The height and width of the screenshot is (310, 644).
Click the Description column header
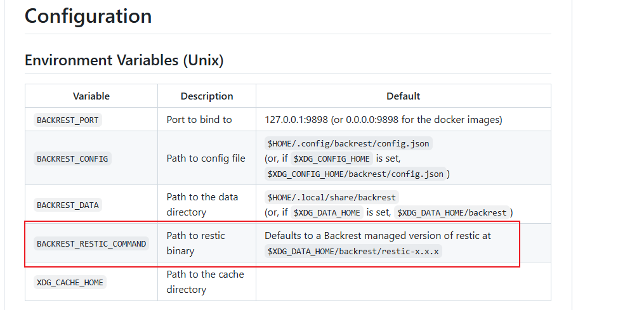207,96
